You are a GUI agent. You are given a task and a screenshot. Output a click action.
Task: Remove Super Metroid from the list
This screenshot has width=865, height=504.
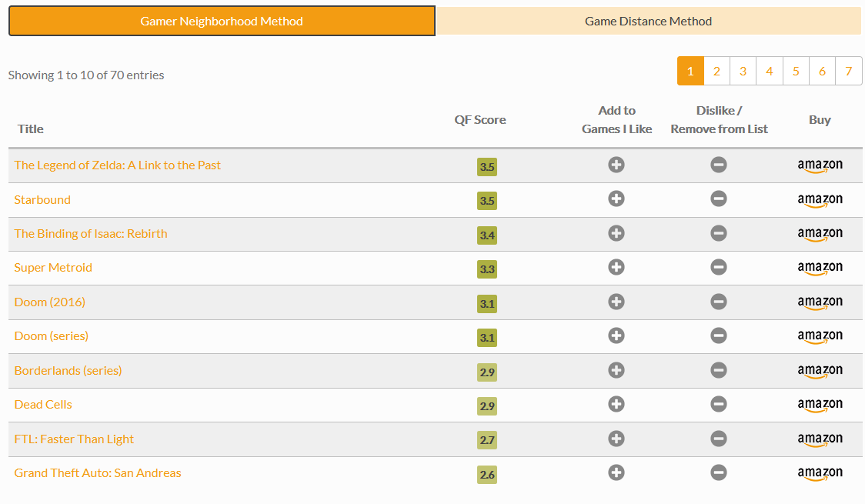click(x=718, y=267)
